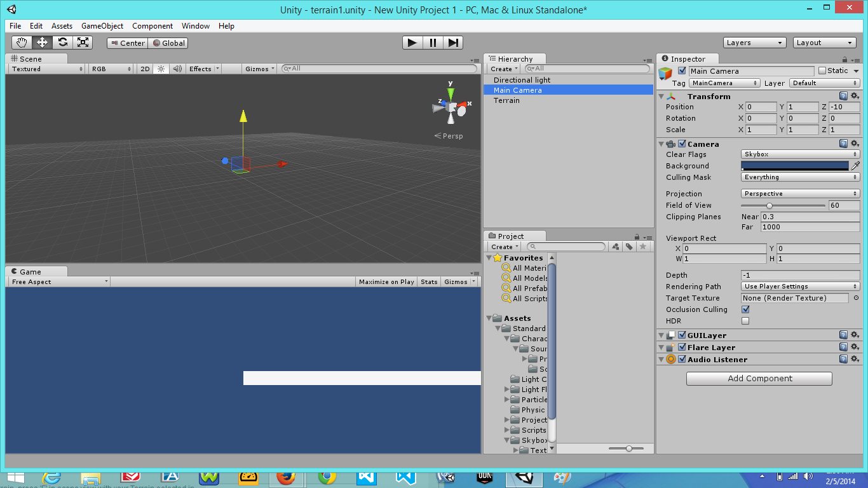Open help for the Transform component
The image size is (868, 488).
(843, 96)
